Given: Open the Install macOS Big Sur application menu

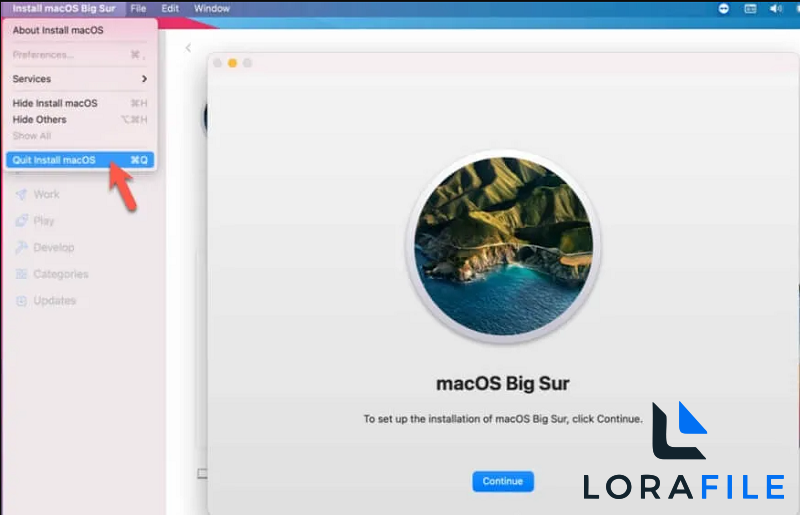Looking at the screenshot, I should pyautogui.click(x=64, y=8).
